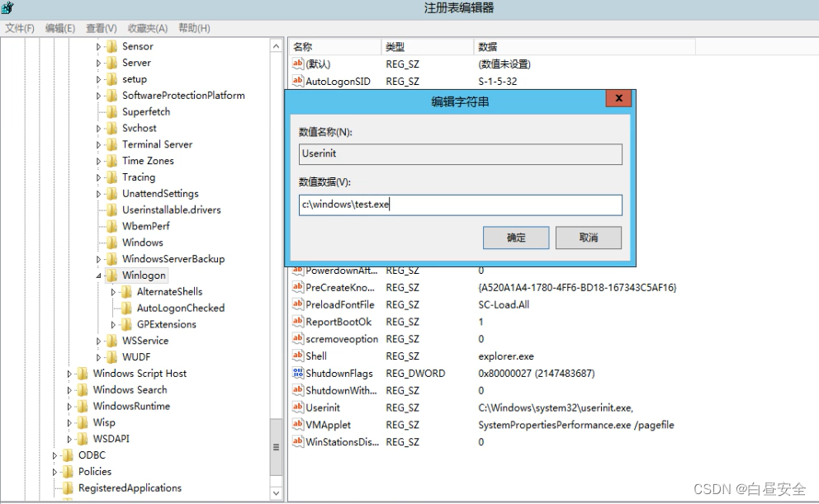Open the 帮助(H) menu
819x504 pixels.
coord(194,28)
